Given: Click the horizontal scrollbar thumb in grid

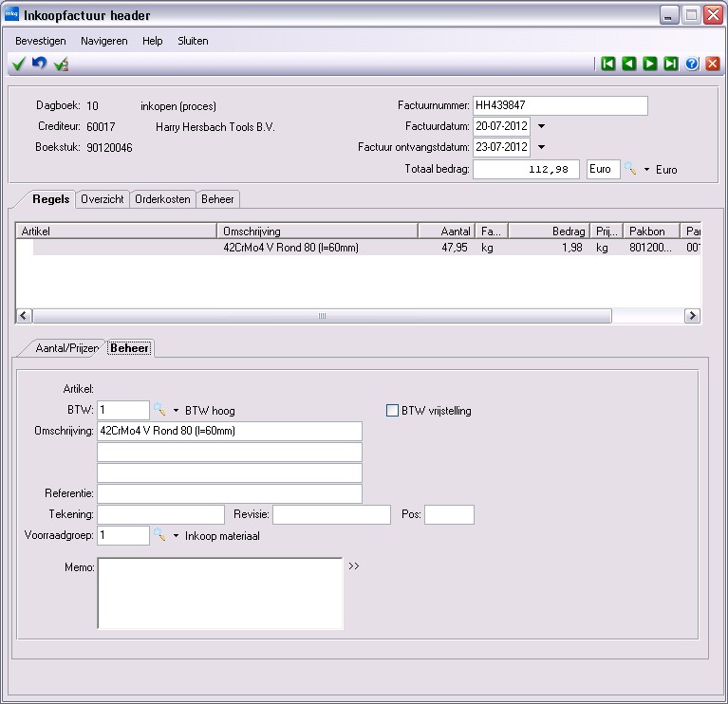Looking at the screenshot, I should [x=322, y=316].
